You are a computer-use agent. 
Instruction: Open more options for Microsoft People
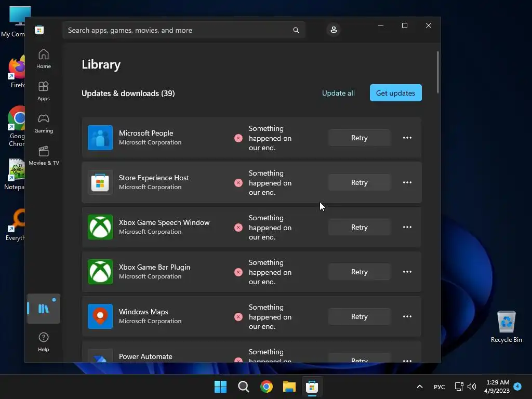point(407,138)
